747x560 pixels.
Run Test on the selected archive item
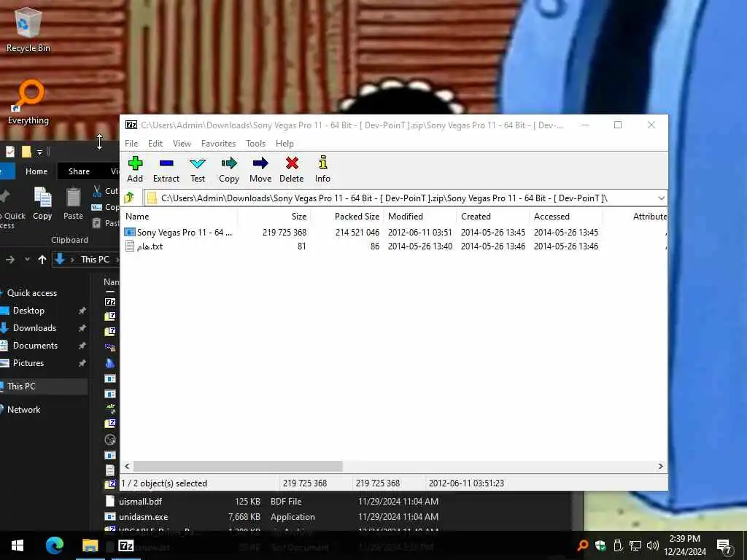[197, 169]
